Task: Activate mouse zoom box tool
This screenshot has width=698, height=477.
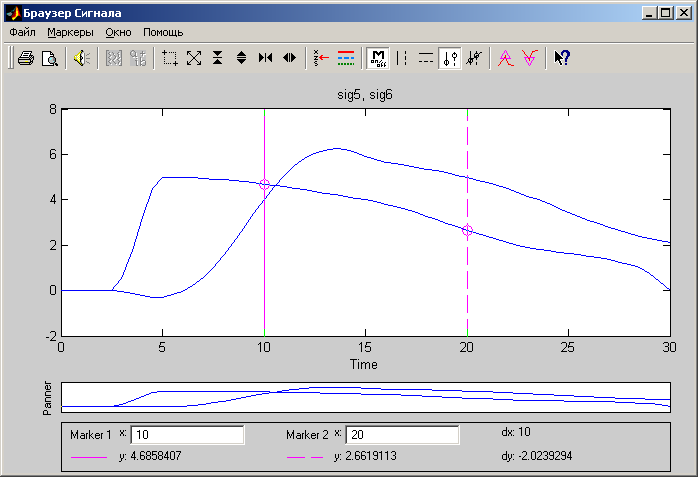Action: pyautogui.click(x=170, y=58)
